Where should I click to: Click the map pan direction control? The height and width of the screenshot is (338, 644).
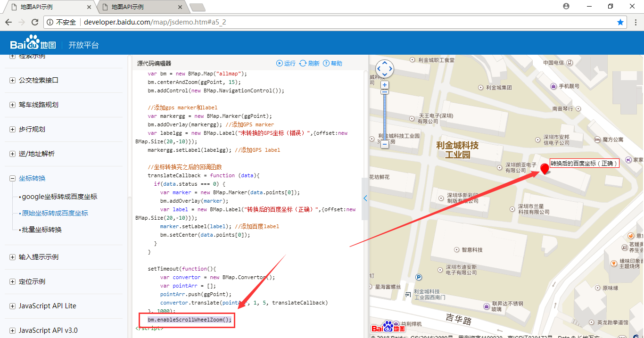point(385,69)
